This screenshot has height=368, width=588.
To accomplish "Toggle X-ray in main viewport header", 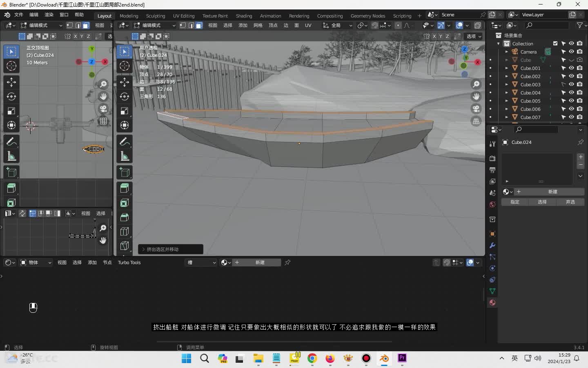I will tap(477, 25).
